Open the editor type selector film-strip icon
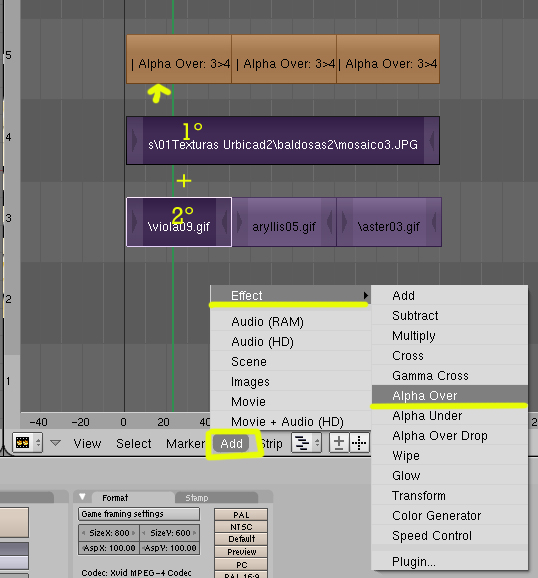Screen dimensions: 538x578 pos(27,443)
